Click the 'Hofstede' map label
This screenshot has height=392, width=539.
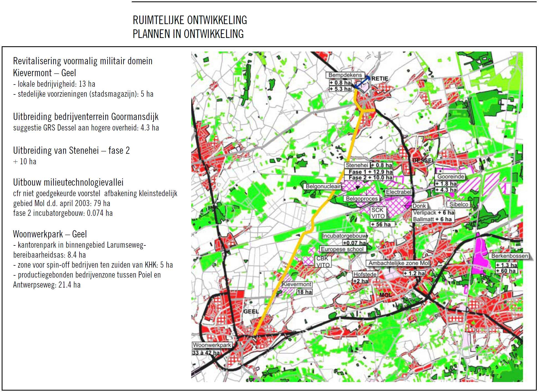tap(364, 275)
